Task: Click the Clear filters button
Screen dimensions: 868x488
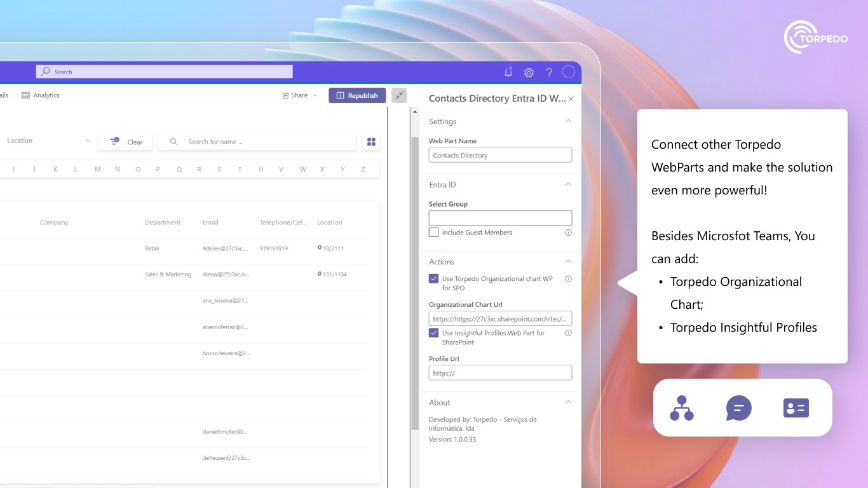Action: pos(126,142)
